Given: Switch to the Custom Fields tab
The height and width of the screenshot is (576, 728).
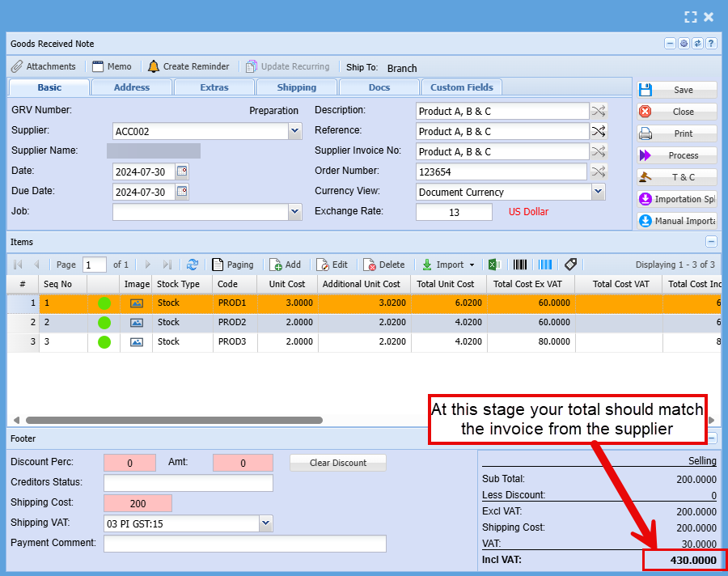Looking at the screenshot, I should click(x=462, y=87).
